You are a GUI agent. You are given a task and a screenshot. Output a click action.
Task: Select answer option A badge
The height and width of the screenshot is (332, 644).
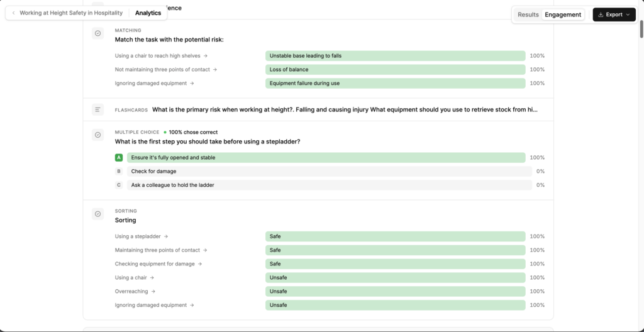click(x=119, y=157)
